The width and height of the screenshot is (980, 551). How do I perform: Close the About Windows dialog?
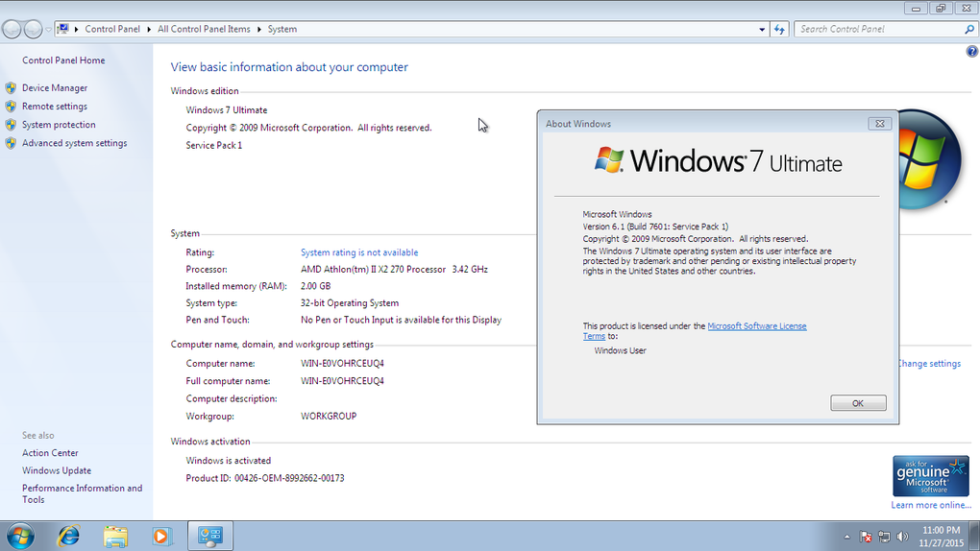[879, 124]
